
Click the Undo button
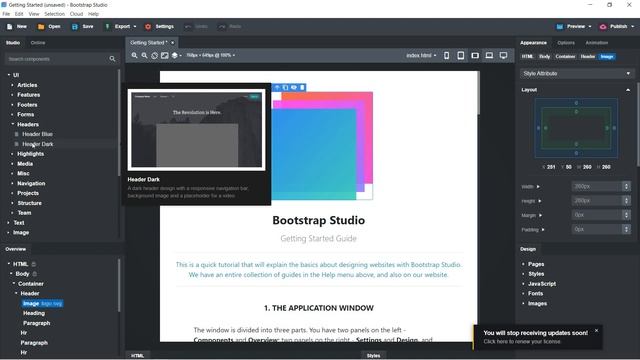click(x=196, y=27)
